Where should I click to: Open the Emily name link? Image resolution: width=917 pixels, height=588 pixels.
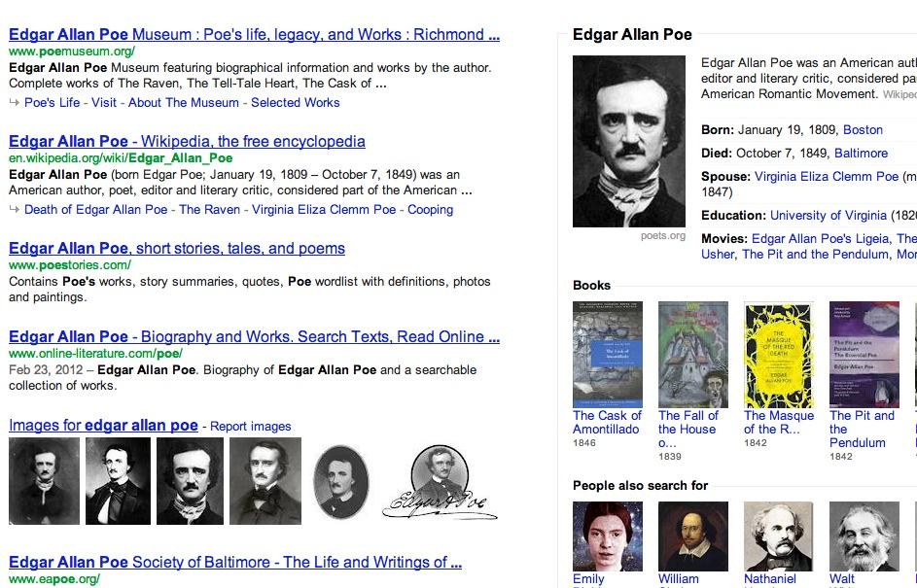pos(589,580)
